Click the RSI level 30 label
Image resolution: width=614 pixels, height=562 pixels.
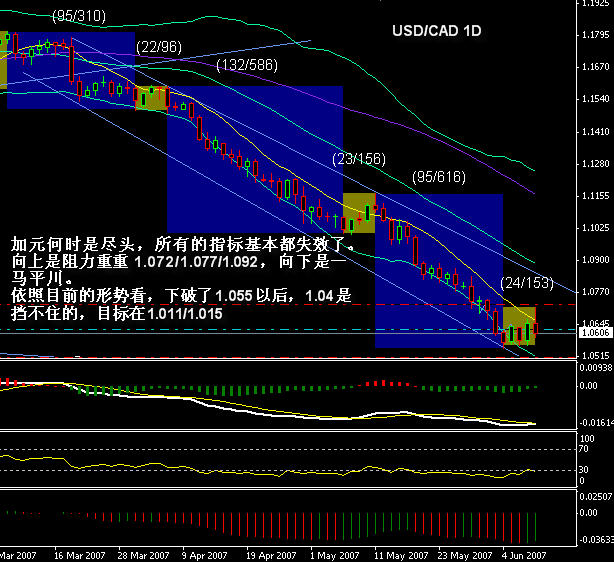point(583,470)
